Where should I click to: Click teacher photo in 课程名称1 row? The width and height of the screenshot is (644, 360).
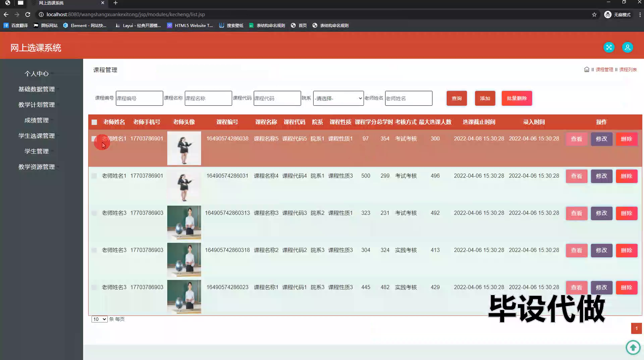coord(184,297)
